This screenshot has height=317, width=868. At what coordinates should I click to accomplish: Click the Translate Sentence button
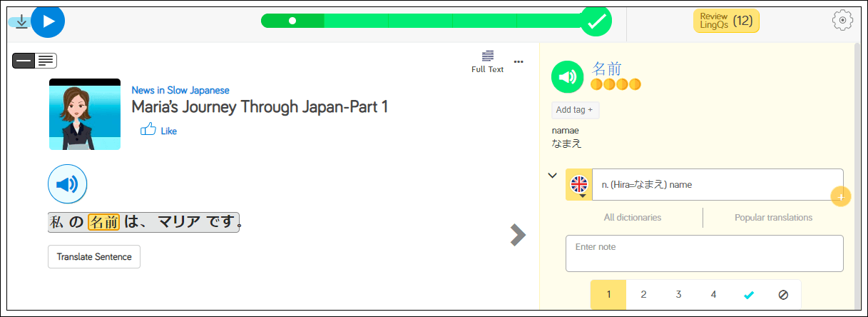pos(94,256)
